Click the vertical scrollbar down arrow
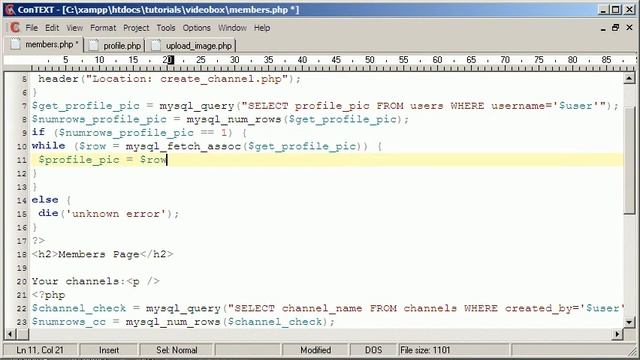 coord(629,322)
